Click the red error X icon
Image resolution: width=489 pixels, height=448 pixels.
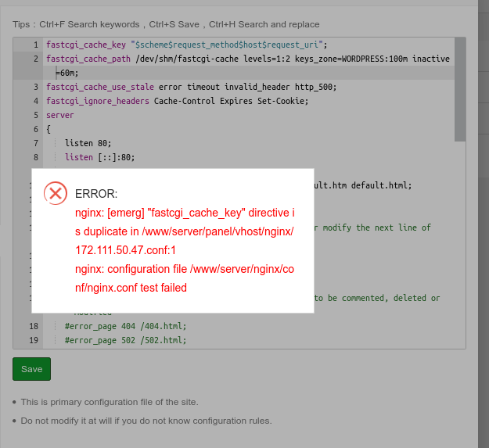55,193
